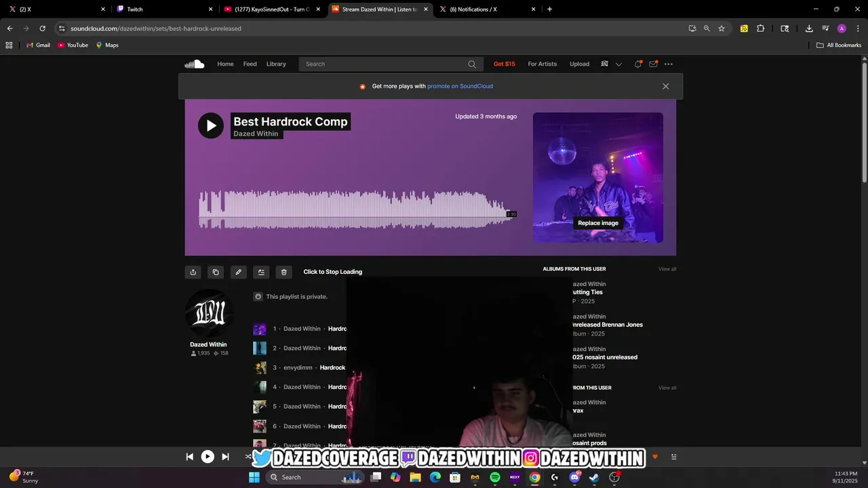Open the nosaint unreleased album
Screen dimensions: 868x488
click(x=604, y=357)
